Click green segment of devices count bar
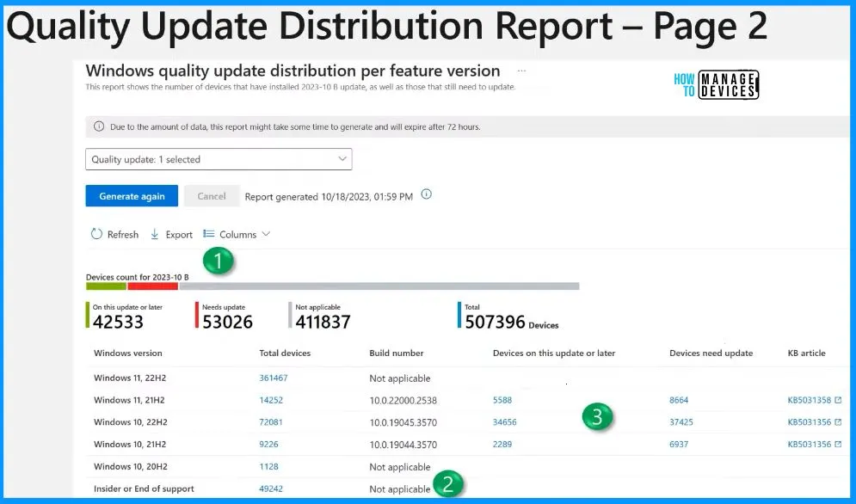Screen dimensions: 856x504 tap(106, 286)
